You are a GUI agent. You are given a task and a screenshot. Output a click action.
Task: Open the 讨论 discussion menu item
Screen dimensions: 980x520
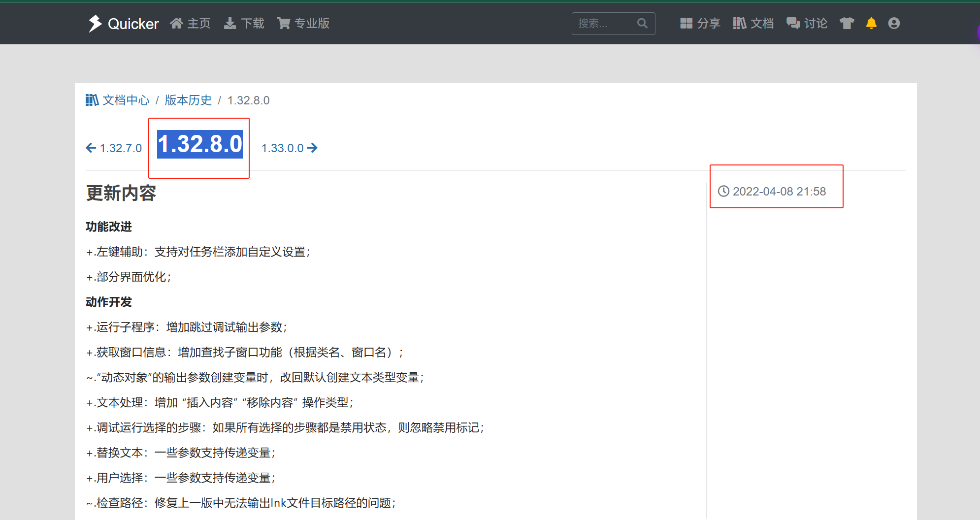pos(807,23)
